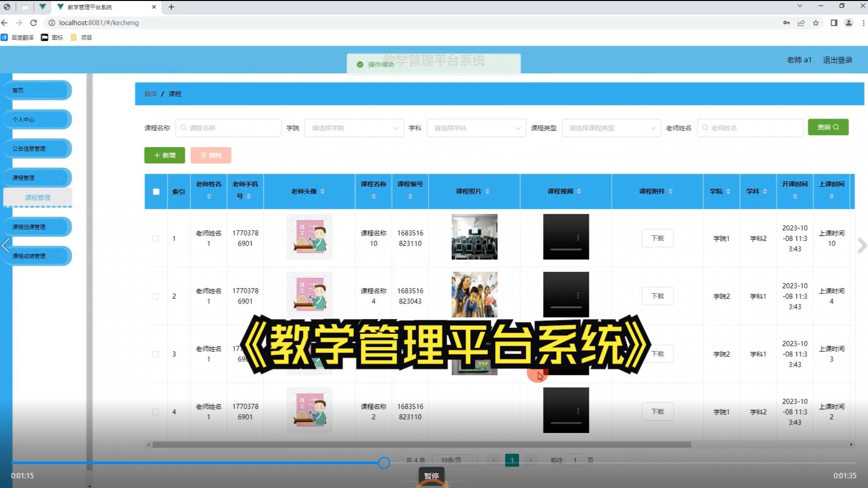This screenshot has width=868, height=488.
Task: Focus the 老师姓名 search field
Action: 750,128
